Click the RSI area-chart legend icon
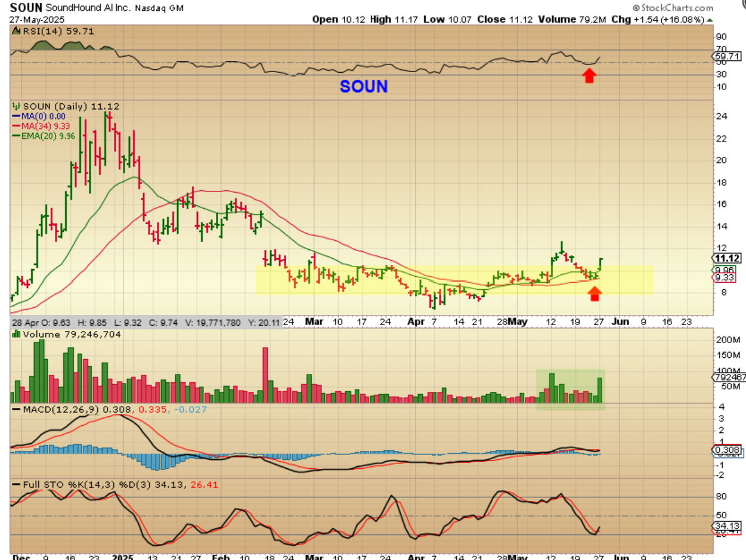 (15, 30)
